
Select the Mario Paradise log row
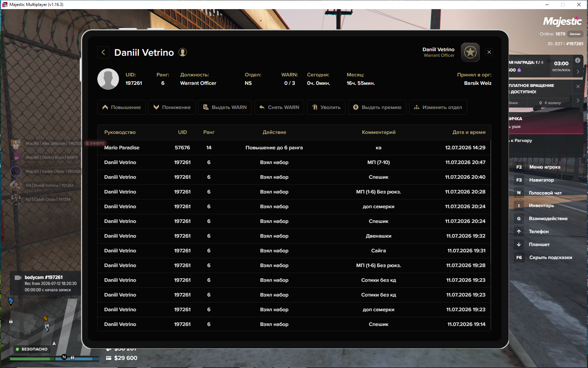coord(294,148)
